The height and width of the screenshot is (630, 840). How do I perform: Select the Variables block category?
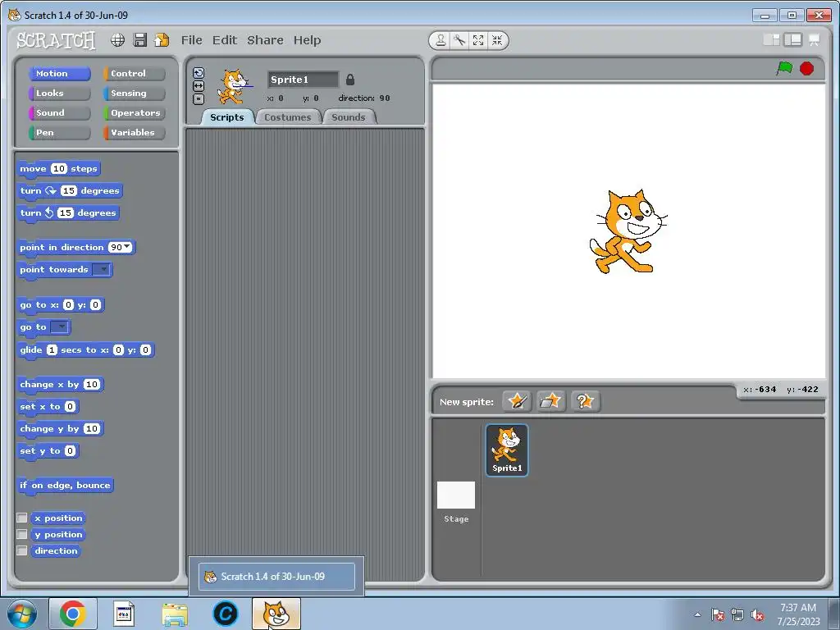(x=134, y=133)
